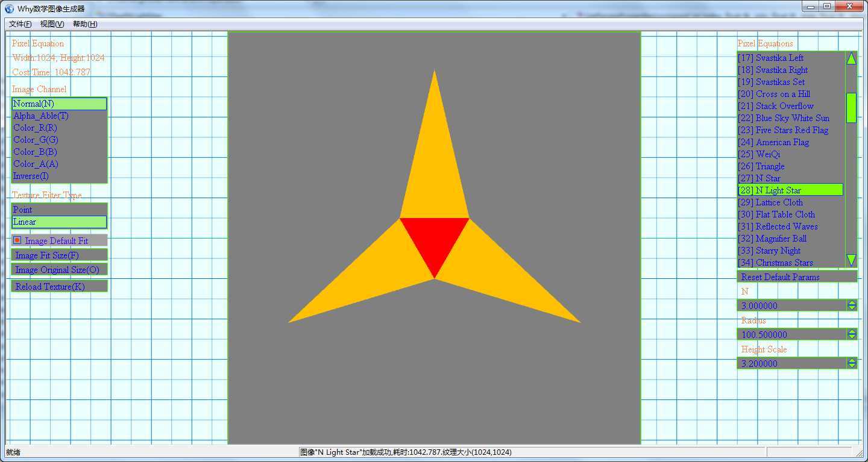Select Color_A(A) channel
Image resolution: width=868 pixels, height=462 pixels.
[59, 164]
